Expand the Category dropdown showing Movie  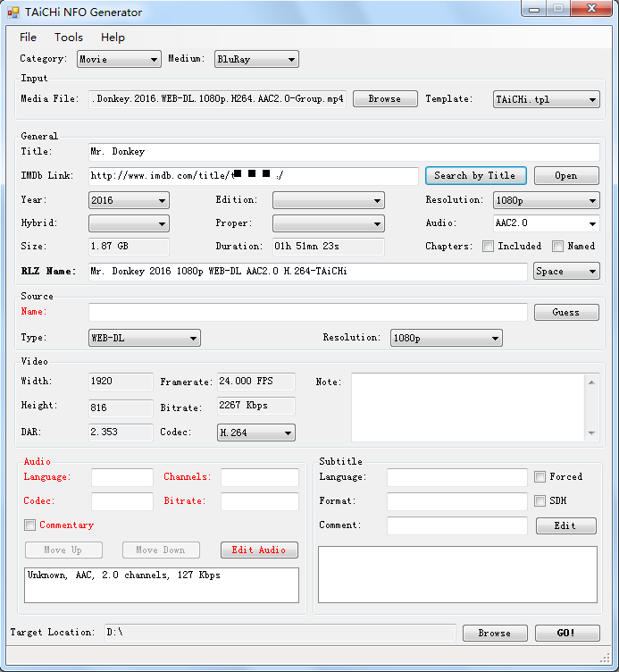click(119, 59)
